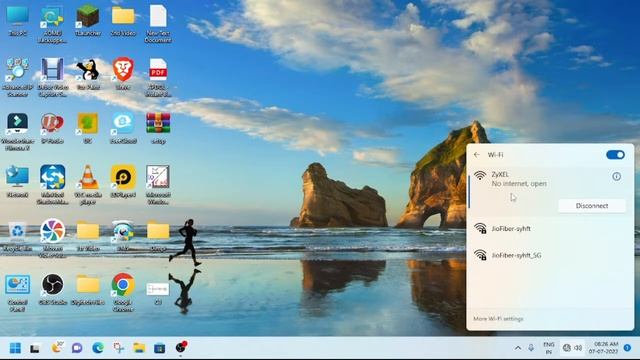Launch VLC media player shortcut
Image resolution: width=640 pixels, height=360 pixels.
pyautogui.click(x=88, y=184)
